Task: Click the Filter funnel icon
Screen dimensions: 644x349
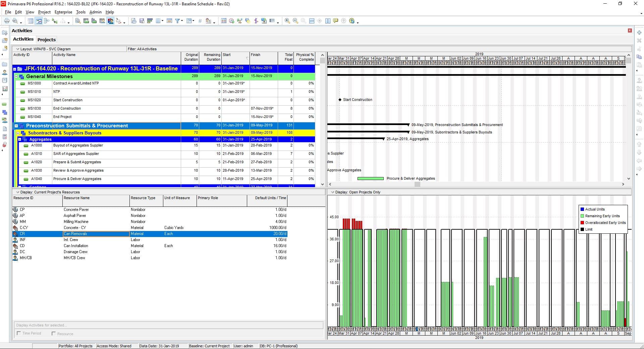Action: (178, 21)
